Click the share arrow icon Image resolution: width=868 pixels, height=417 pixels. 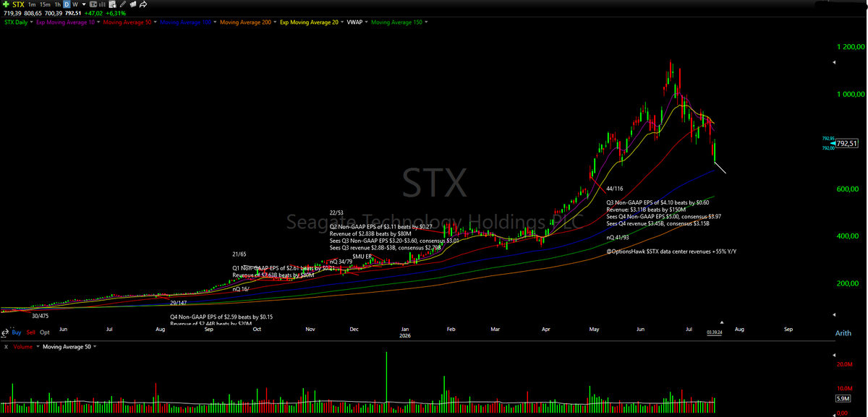point(143,4)
